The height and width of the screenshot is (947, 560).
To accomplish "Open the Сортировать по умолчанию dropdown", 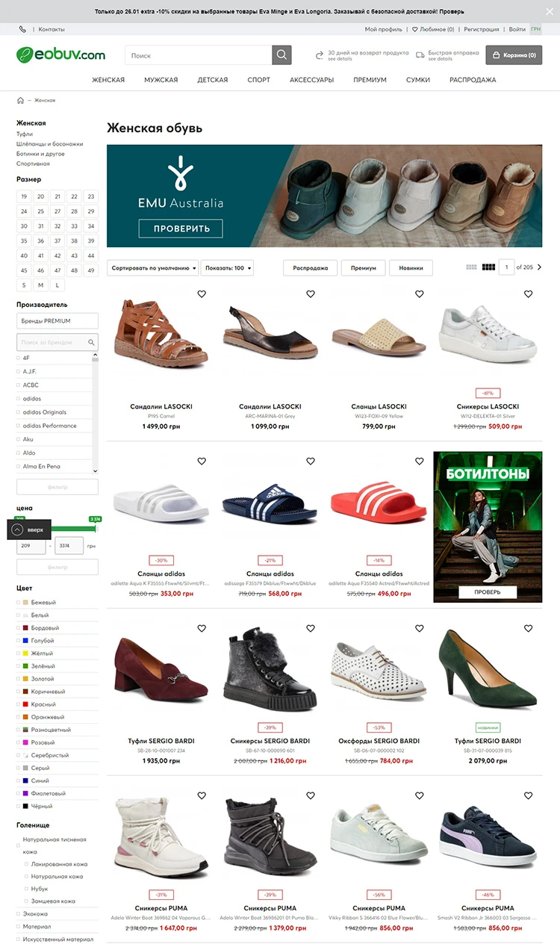I will pyautogui.click(x=154, y=267).
